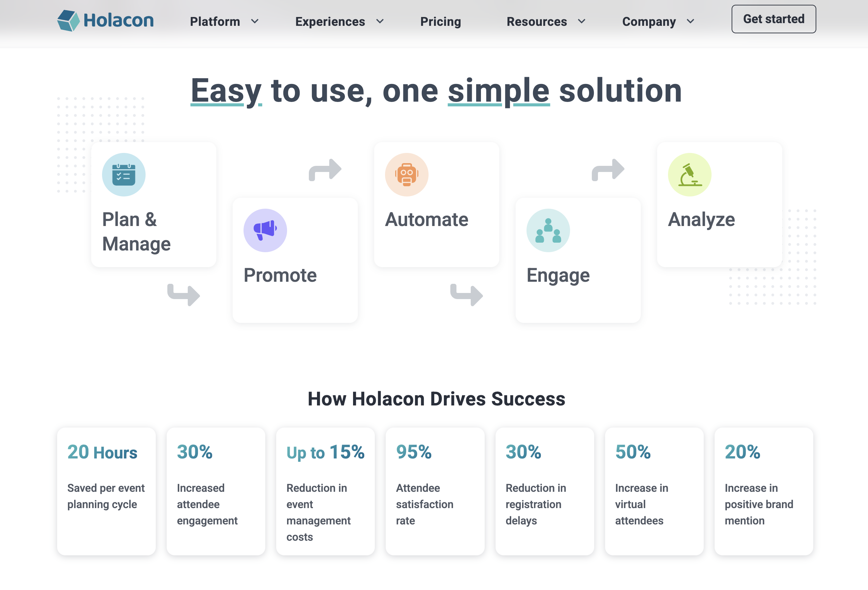Screen dimensions: 868x590
Task: Select the Promote card title
Action: 280,275
